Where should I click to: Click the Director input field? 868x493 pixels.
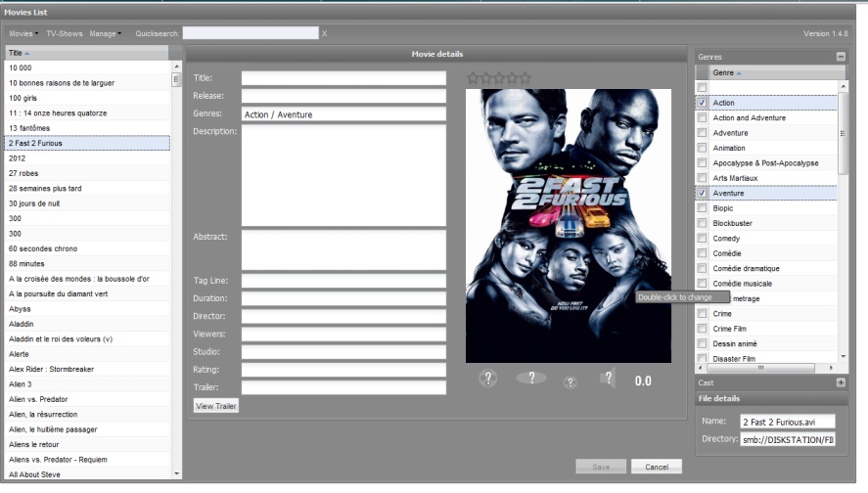(343, 316)
